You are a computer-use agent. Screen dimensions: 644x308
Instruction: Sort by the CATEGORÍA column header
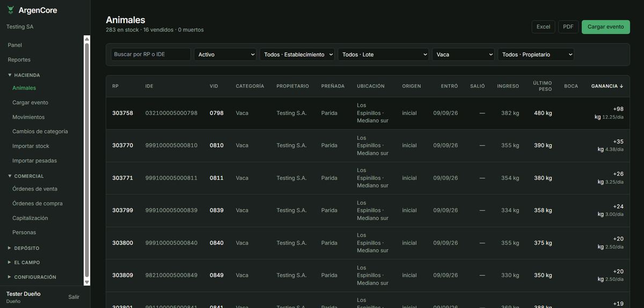point(250,86)
